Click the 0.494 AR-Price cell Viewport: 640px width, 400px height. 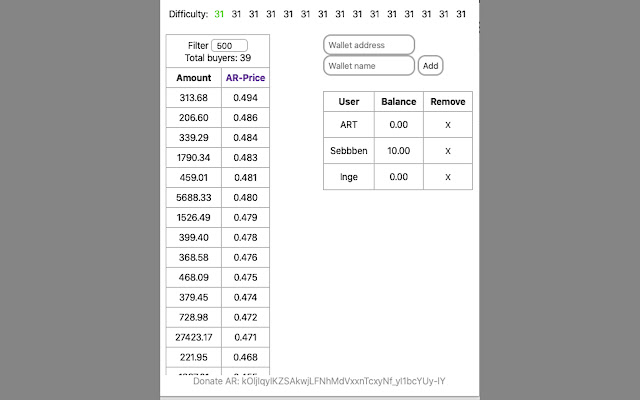point(245,98)
